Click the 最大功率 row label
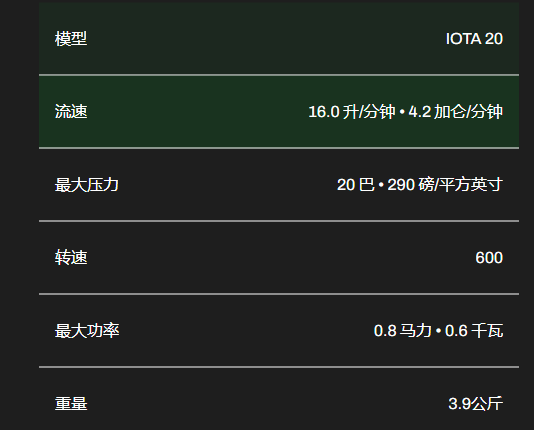The image size is (534, 430). (87, 331)
